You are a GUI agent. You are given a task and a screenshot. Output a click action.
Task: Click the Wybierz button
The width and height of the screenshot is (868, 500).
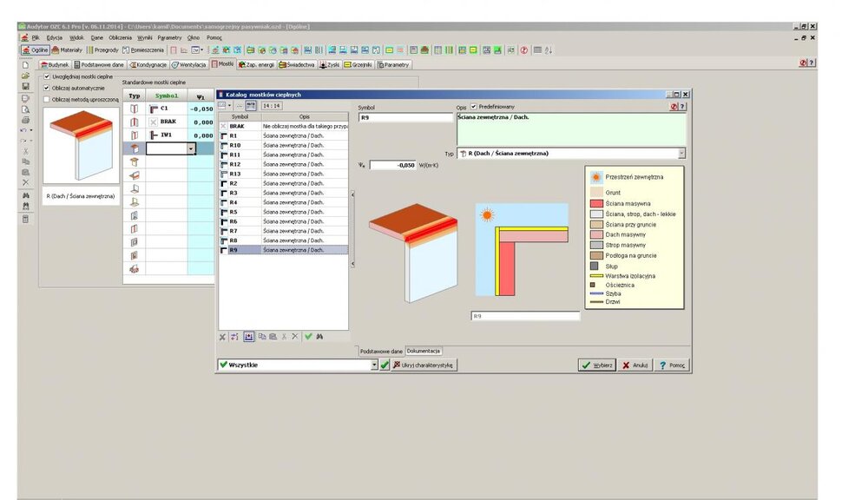[x=597, y=365]
